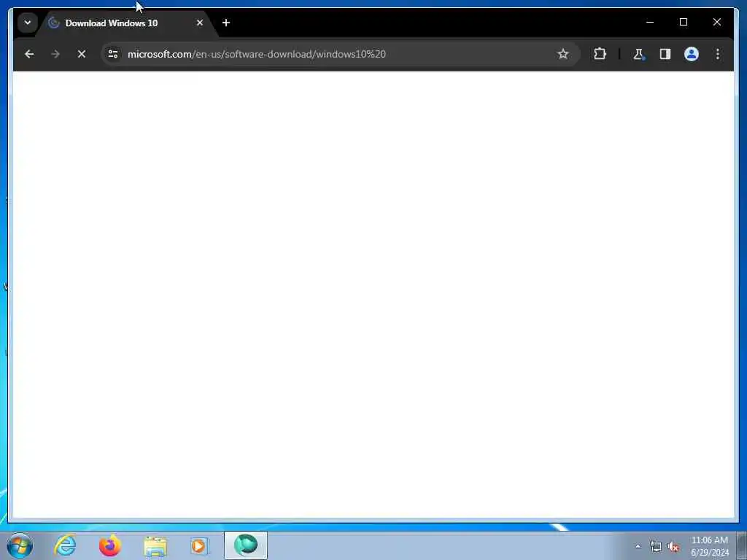Launch Internet Explorer from the taskbar
The width and height of the screenshot is (747, 560).
[x=65, y=545]
